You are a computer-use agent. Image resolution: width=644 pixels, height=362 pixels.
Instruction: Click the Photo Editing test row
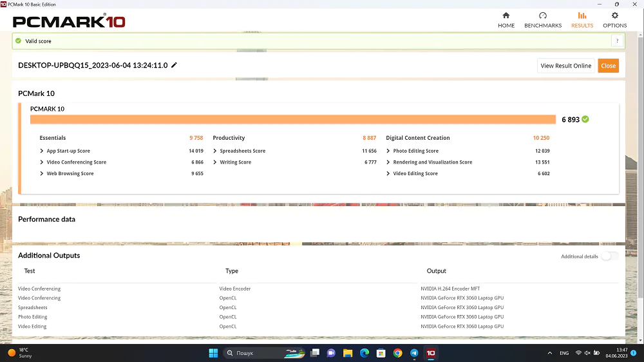click(32, 317)
